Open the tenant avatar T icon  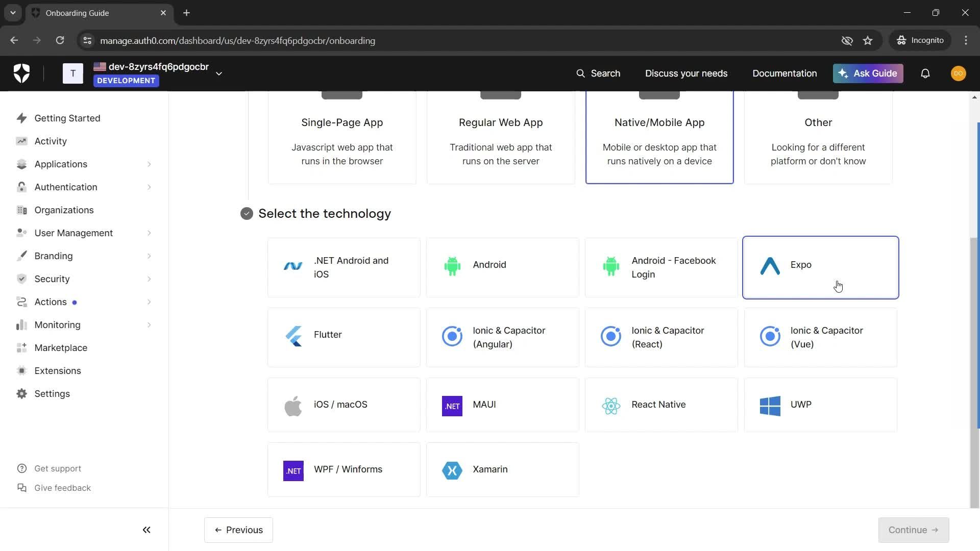coord(73,73)
